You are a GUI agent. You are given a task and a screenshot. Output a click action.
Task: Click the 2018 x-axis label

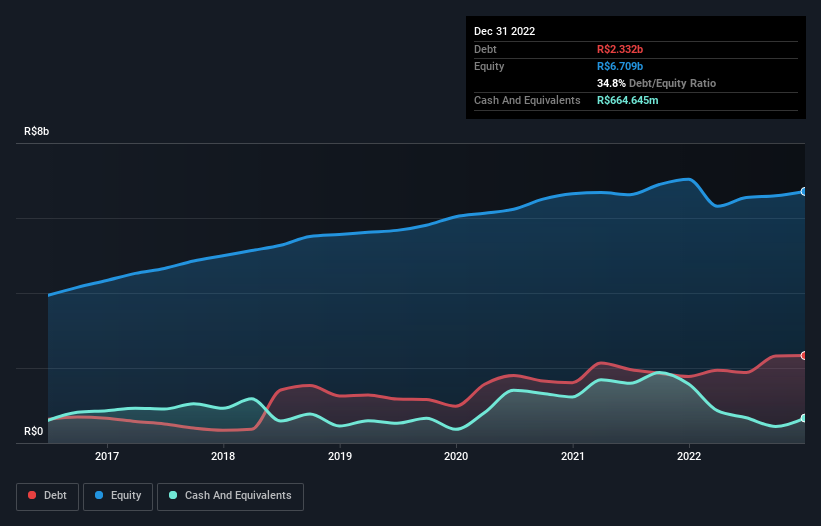pos(223,456)
